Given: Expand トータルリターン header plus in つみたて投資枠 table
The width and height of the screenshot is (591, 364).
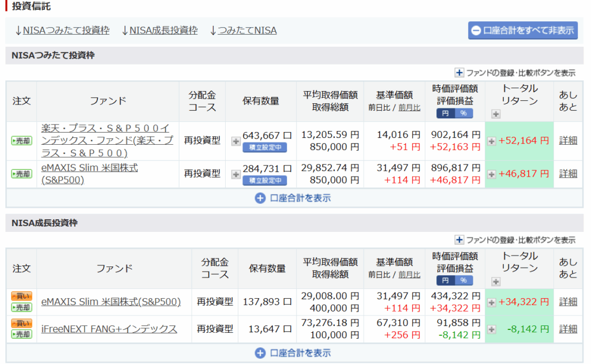Looking at the screenshot, I should point(496,114).
